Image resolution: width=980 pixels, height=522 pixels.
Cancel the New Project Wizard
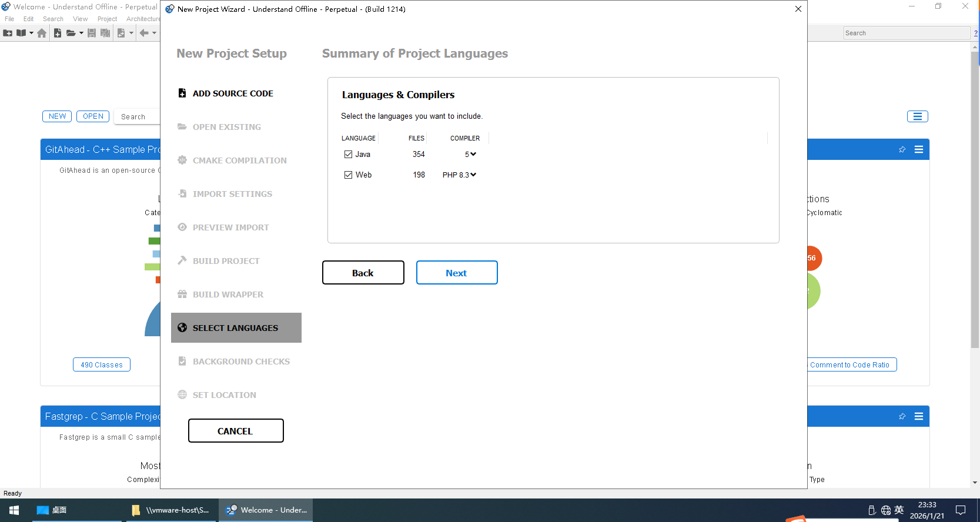(x=235, y=431)
